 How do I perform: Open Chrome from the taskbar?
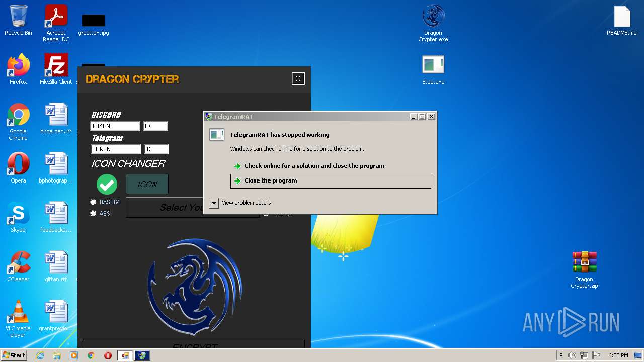91,355
